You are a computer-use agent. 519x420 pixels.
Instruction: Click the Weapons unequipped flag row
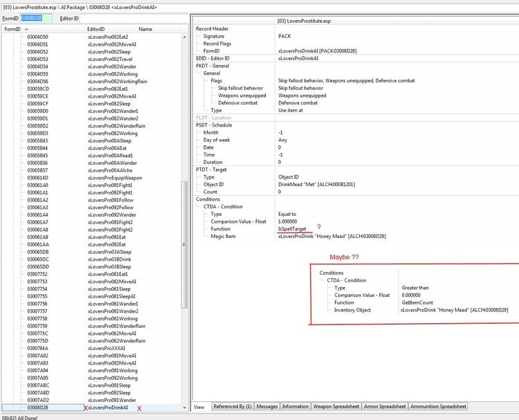click(x=242, y=95)
